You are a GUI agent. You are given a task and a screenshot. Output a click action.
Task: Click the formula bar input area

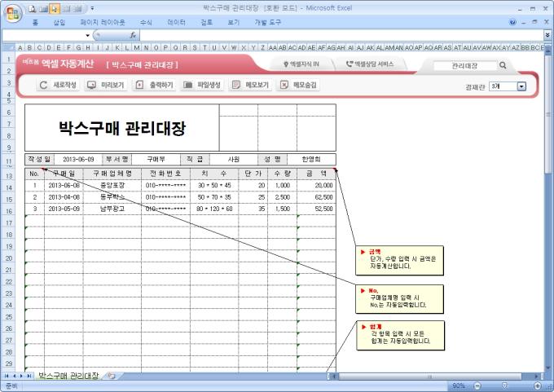coord(341,35)
